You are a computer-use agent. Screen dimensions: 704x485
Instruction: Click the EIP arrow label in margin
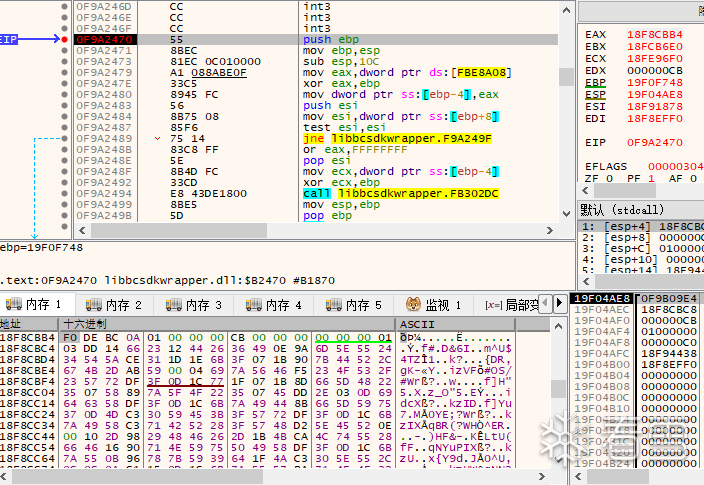pos(9,40)
